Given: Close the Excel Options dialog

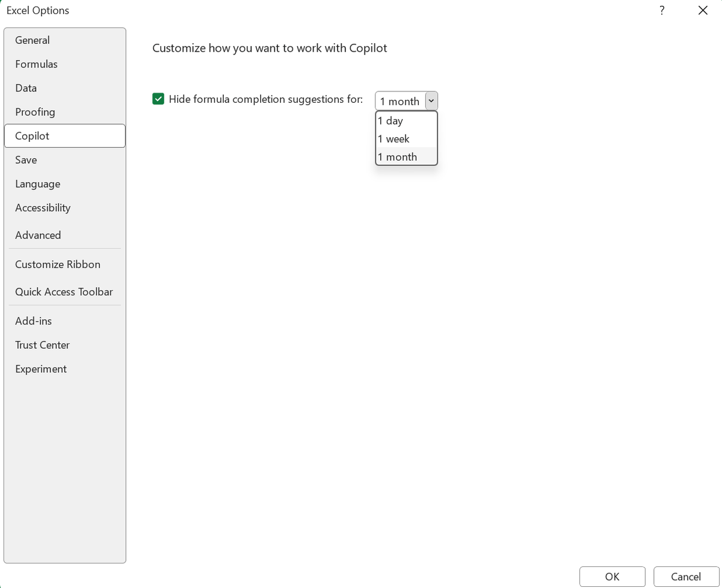Looking at the screenshot, I should (x=703, y=10).
